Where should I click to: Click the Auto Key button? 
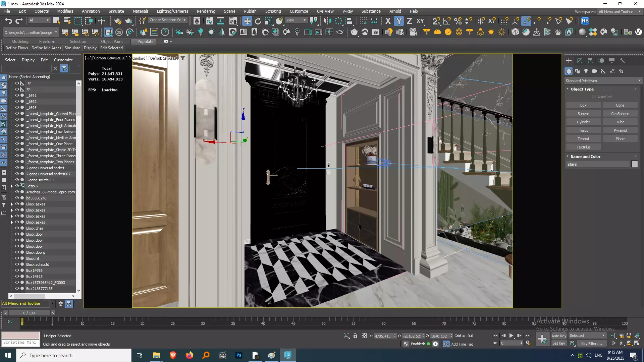(x=558, y=336)
